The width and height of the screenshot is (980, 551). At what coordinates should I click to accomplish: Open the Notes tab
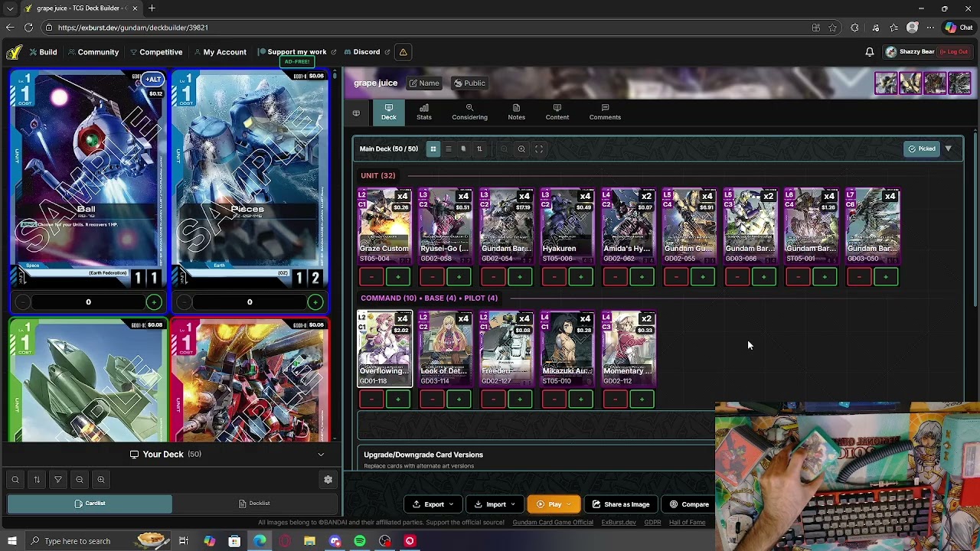(x=516, y=112)
